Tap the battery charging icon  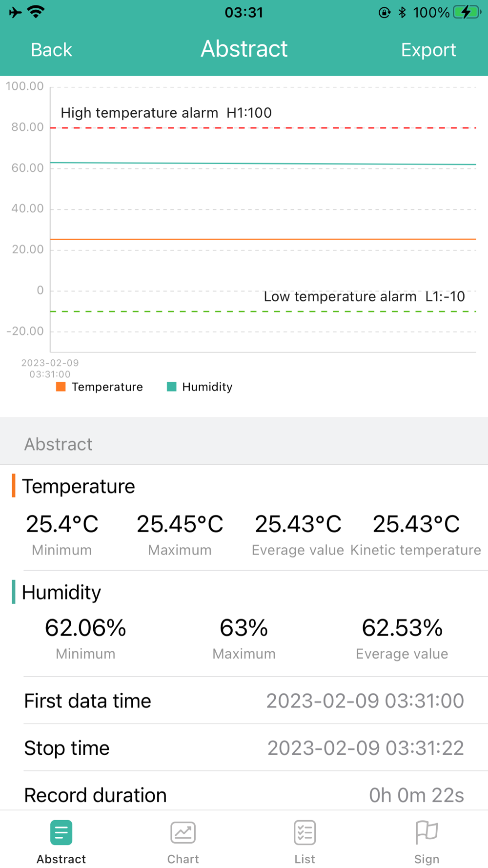467,12
